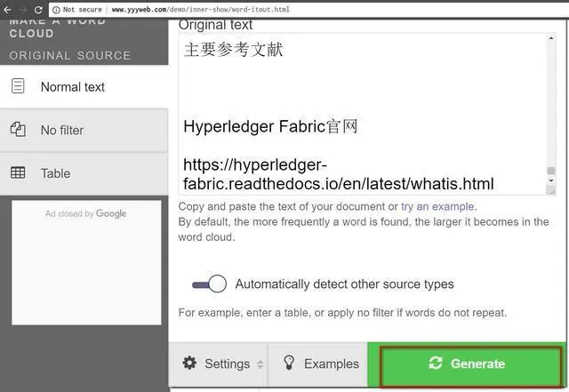Click the textarea scroll up arrow
The width and height of the screenshot is (569, 392).
tap(551, 38)
